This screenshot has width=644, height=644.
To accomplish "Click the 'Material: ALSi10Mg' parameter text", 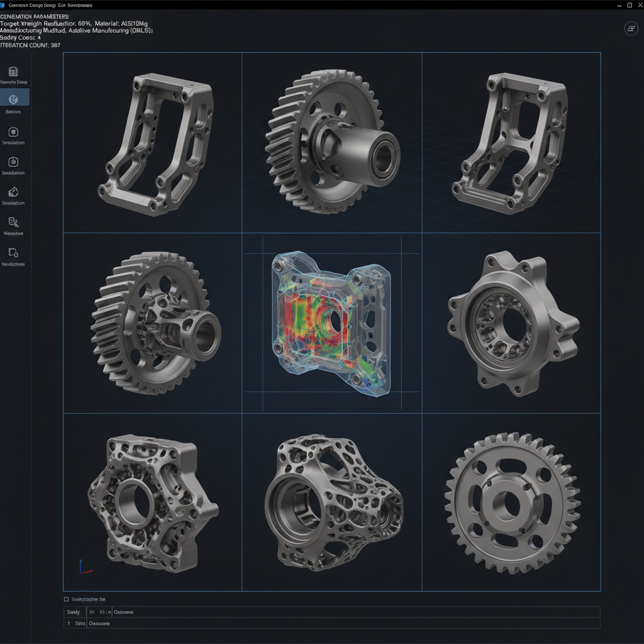I will click(x=121, y=23).
